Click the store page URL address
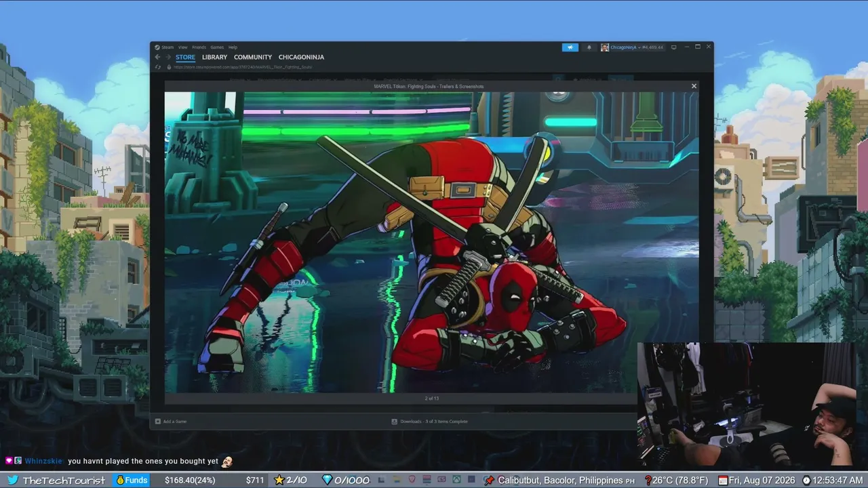 click(243, 67)
